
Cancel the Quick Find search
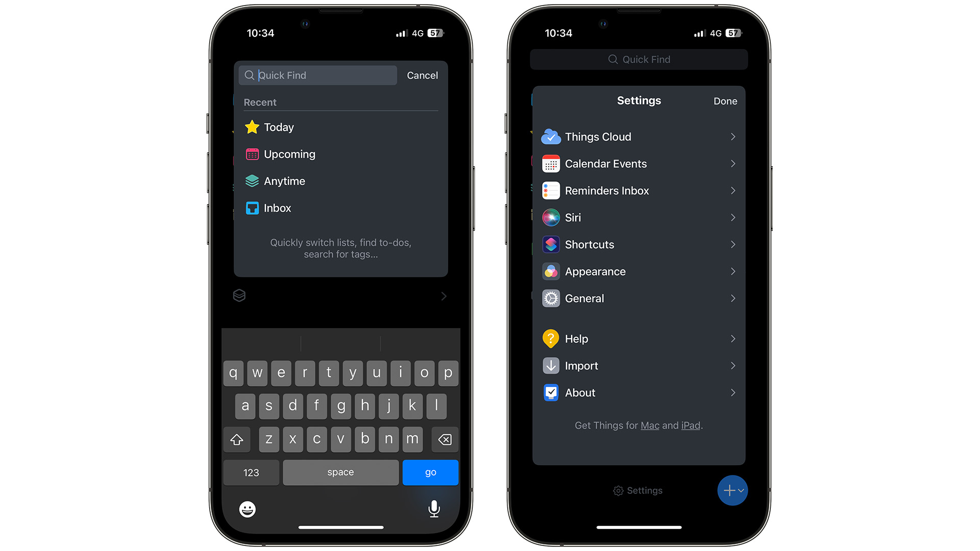423,74
